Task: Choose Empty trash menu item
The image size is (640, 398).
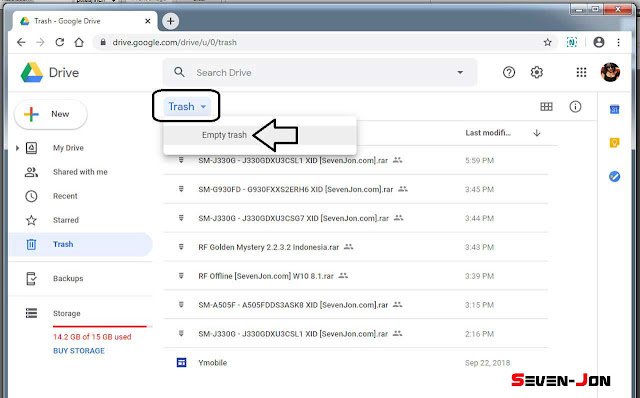Action: click(260, 135)
